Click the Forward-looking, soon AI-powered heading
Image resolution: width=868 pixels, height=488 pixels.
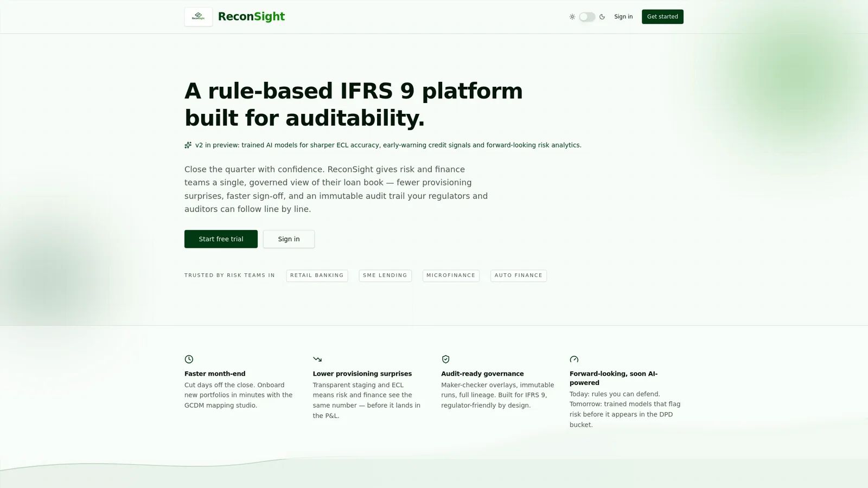click(x=614, y=378)
